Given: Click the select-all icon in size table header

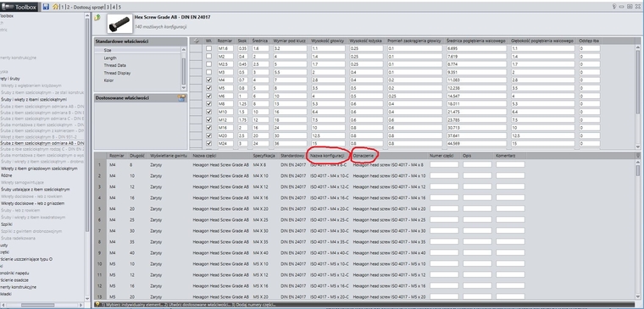Looking at the screenshot, I should (x=197, y=41).
